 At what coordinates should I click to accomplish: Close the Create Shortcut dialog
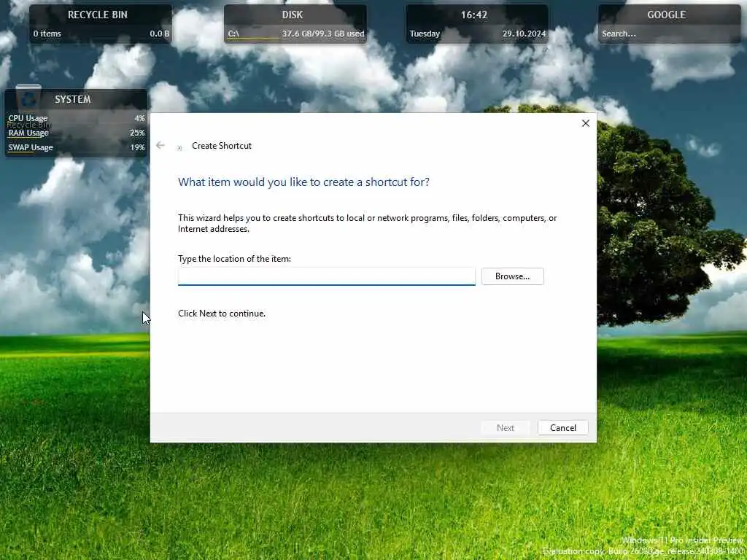pos(586,123)
